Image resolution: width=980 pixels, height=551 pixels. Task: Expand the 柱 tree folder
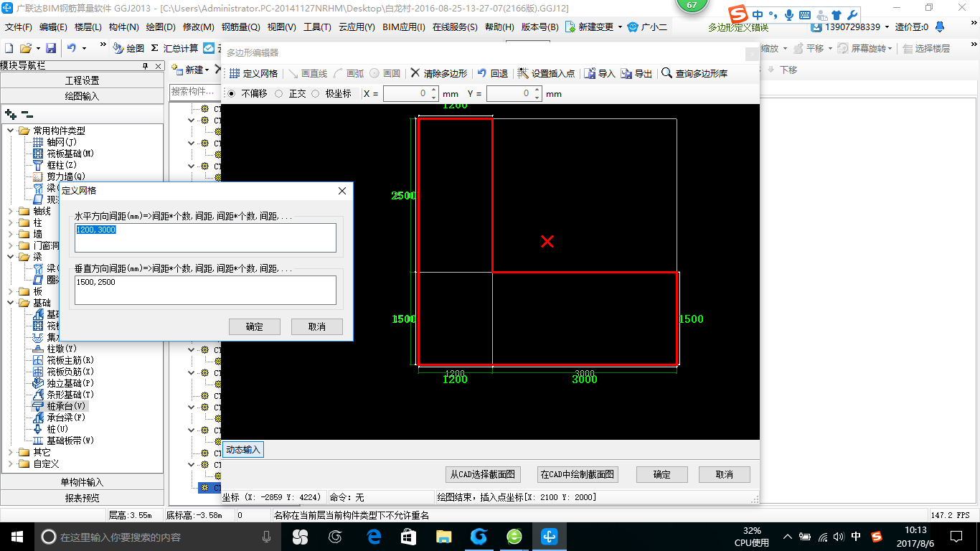(11, 222)
